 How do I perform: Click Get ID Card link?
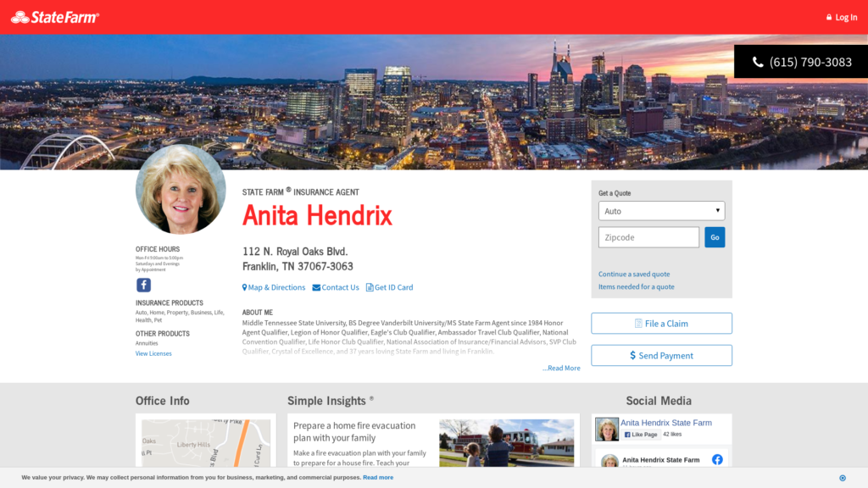tap(390, 287)
